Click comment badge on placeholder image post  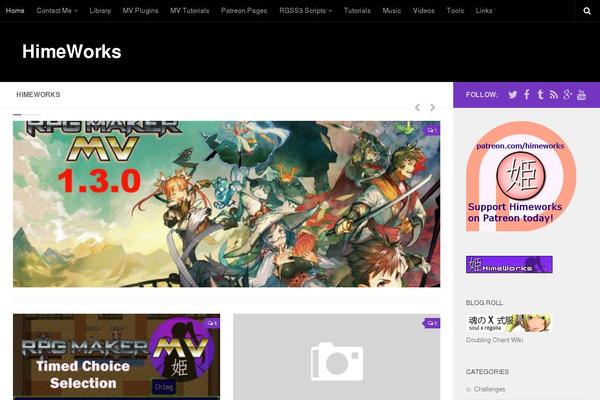pos(432,323)
